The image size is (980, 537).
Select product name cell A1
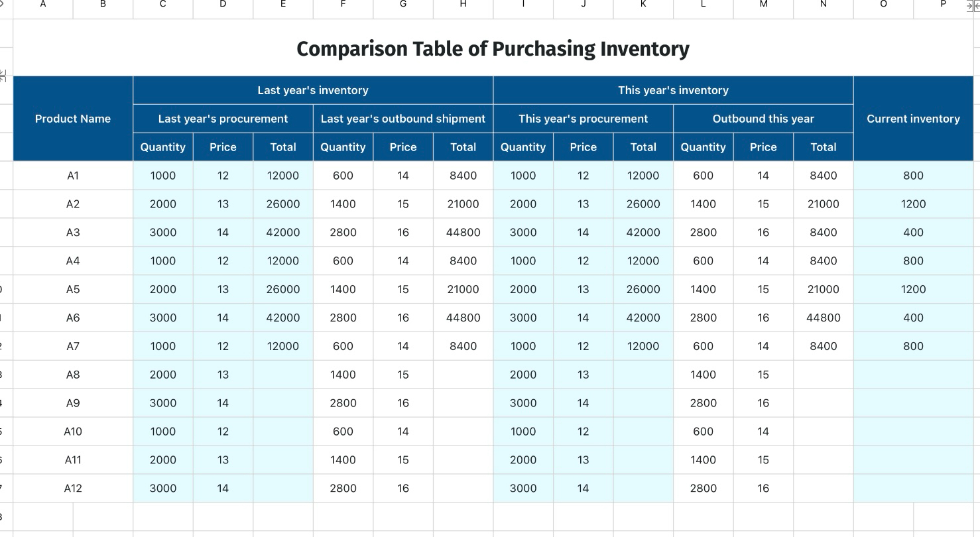[73, 176]
